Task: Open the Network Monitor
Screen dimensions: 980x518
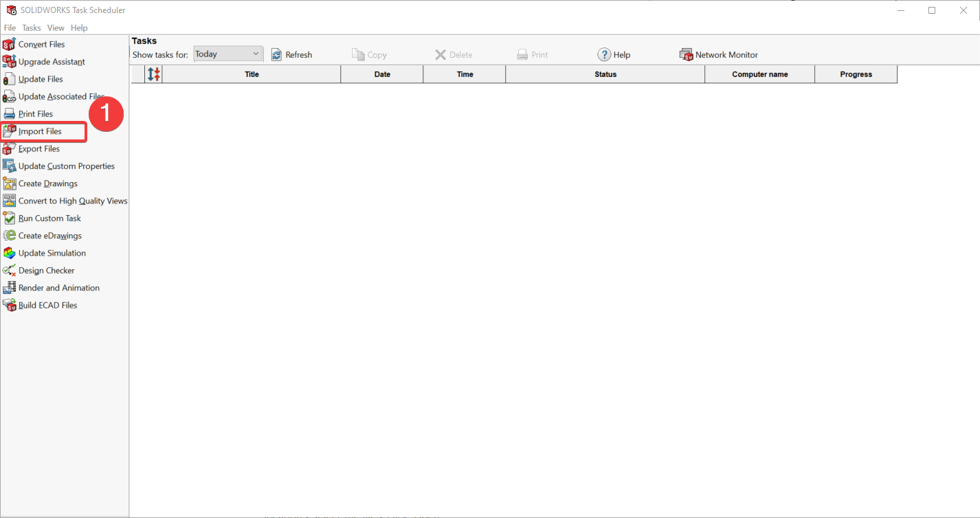Action: click(x=719, y=55)
